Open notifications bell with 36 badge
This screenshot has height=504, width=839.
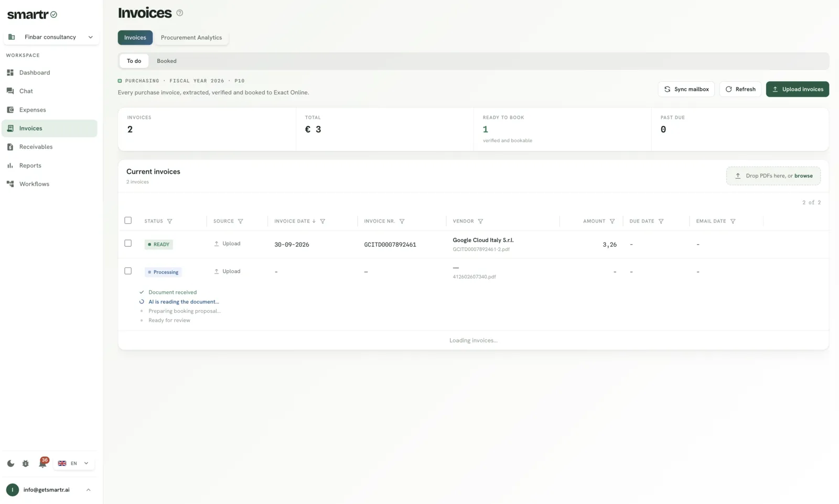pyautogui.click(x=42, y=463)
